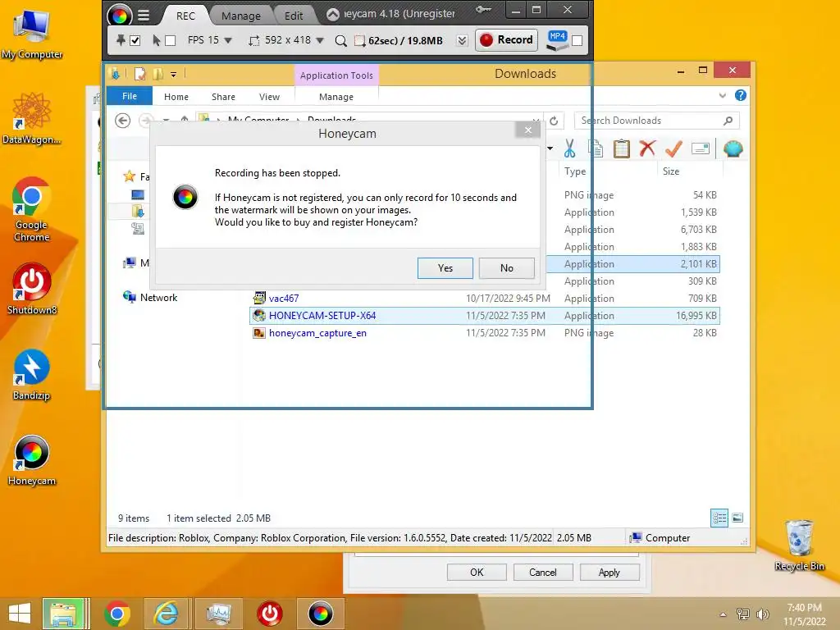
Task: Expand the Explorer ribbon chevron
Action: pyautogui.click(x=722, y=95)
